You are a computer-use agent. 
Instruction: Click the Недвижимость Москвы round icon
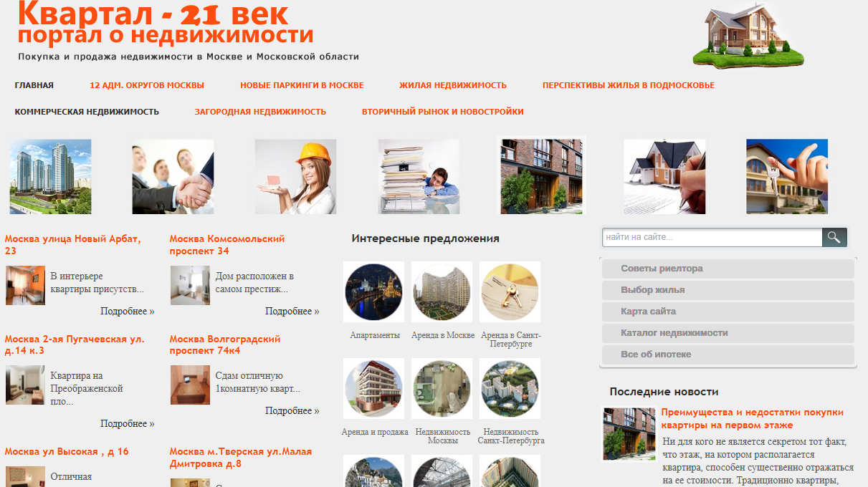tap(442, 388)
